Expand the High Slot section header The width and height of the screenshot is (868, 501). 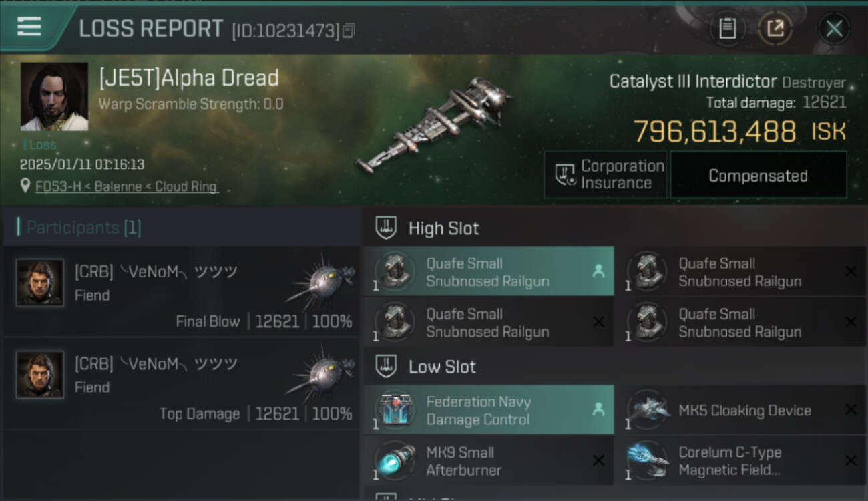(615, 228)
